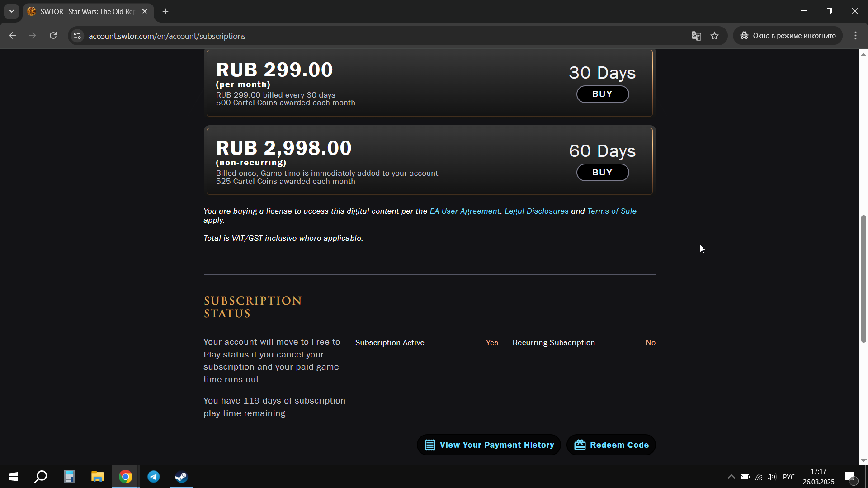Image resolution: width=868 pixels, height=488 pixels.
Task: Click View Your Payment History button
Action: [489, 445]
